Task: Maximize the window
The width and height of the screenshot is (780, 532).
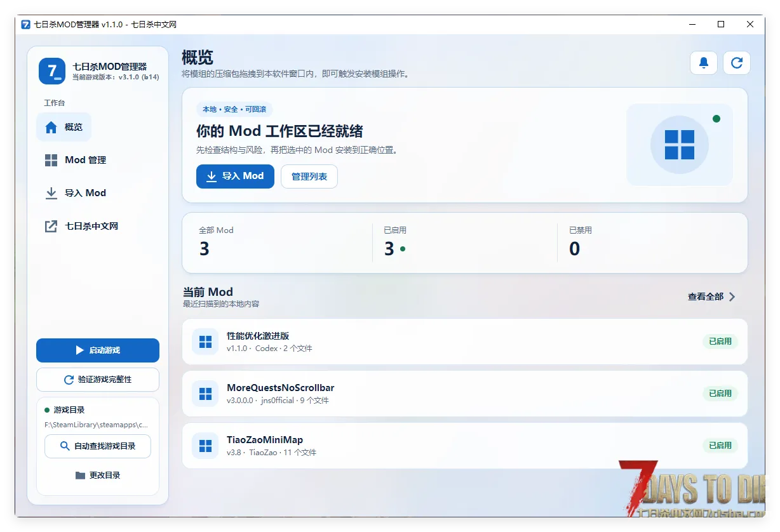Action: click(721, 24)
